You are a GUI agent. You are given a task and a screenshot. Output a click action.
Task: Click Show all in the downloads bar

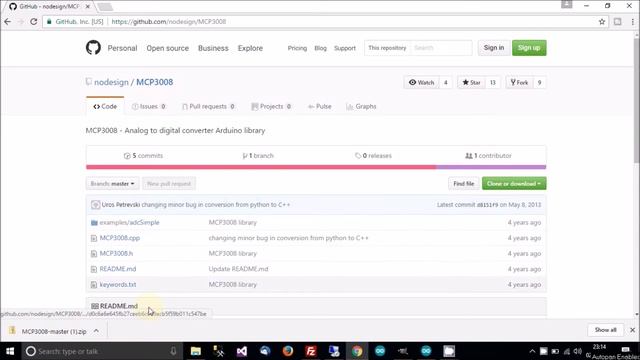coord(605,330)
